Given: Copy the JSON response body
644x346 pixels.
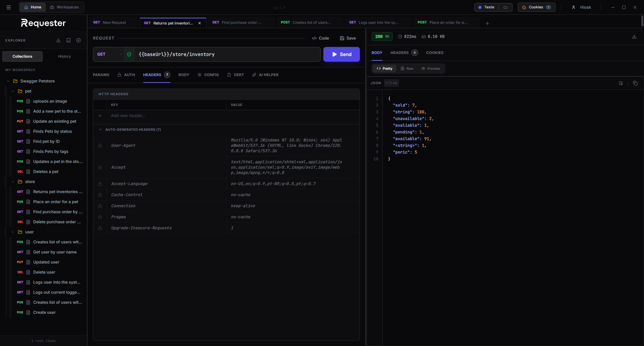Looking at the screenshot, I should tap(635, 83).
